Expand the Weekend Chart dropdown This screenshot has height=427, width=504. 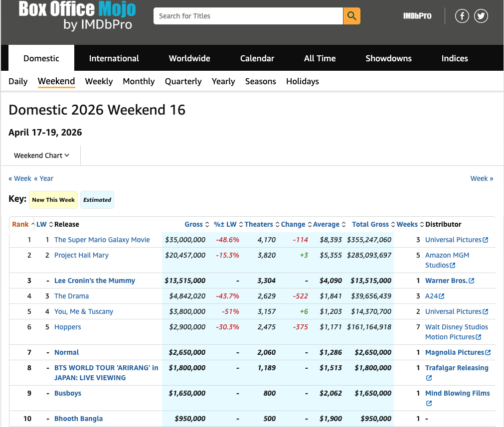(x=41, y=155)
